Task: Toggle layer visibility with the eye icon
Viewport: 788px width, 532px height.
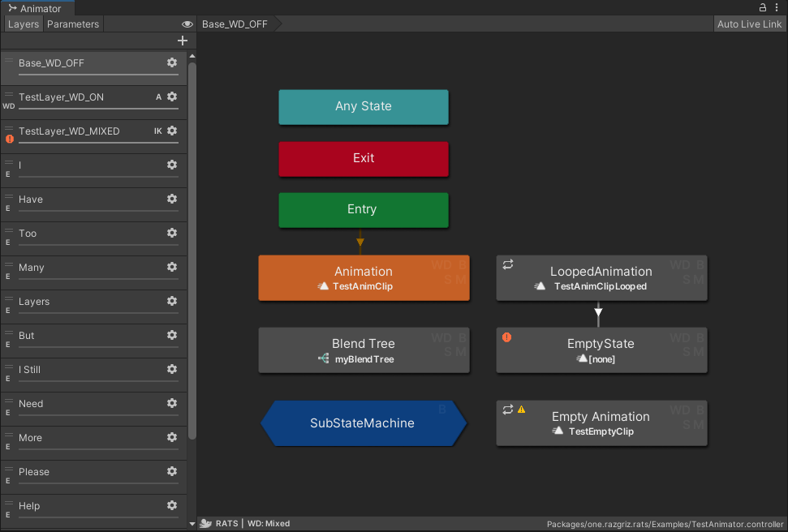Action: point(187,24)
